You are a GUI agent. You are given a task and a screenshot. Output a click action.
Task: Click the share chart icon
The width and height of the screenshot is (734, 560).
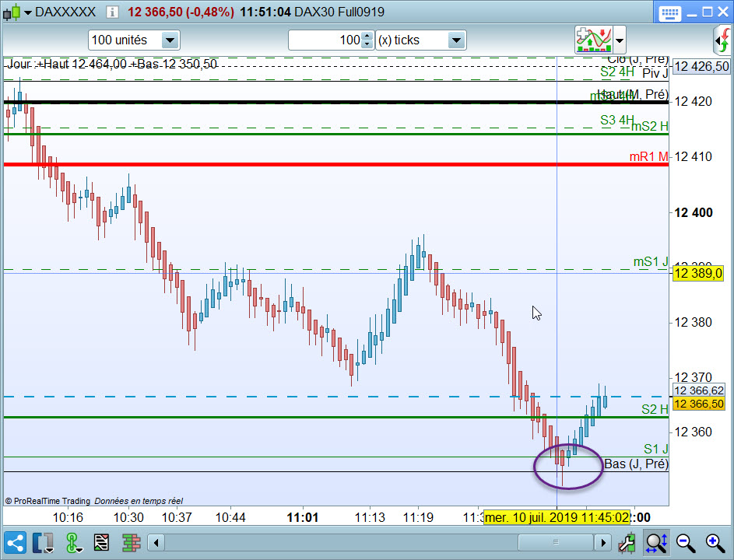coord(15,543)
